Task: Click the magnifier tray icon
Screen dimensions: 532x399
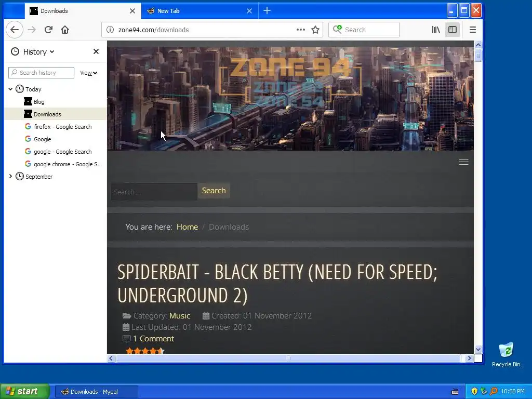Action: [494, 392]
